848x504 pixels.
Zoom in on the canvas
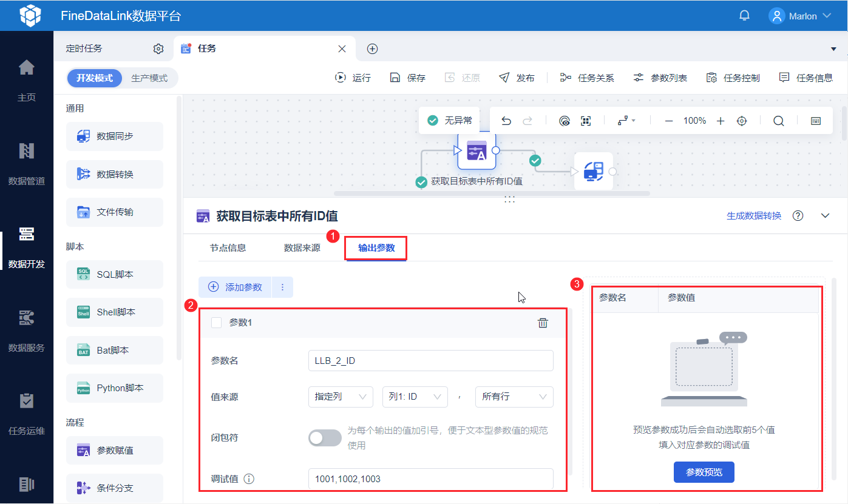721,121
